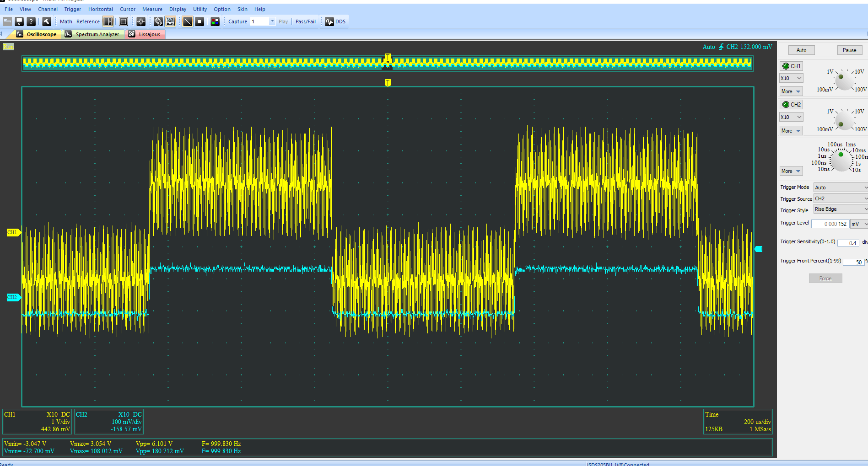
Task: Click the CH2 cyan ground level marker
Action: (13, 297)
